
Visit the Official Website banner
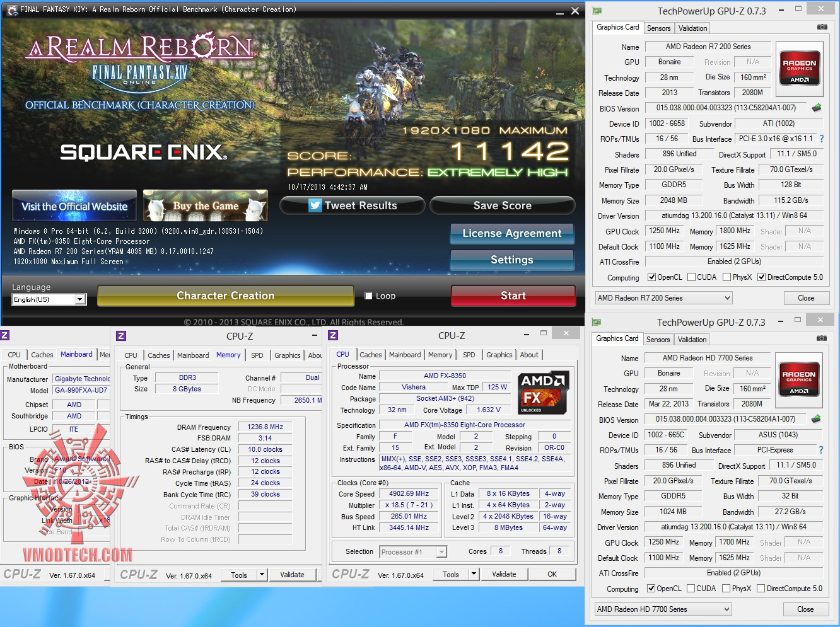(x=74, y=206)
